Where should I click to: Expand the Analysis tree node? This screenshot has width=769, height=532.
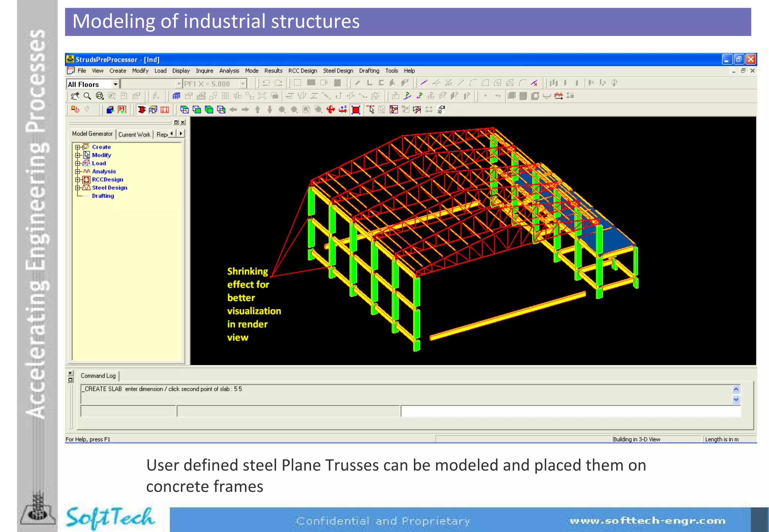[77, 171]
